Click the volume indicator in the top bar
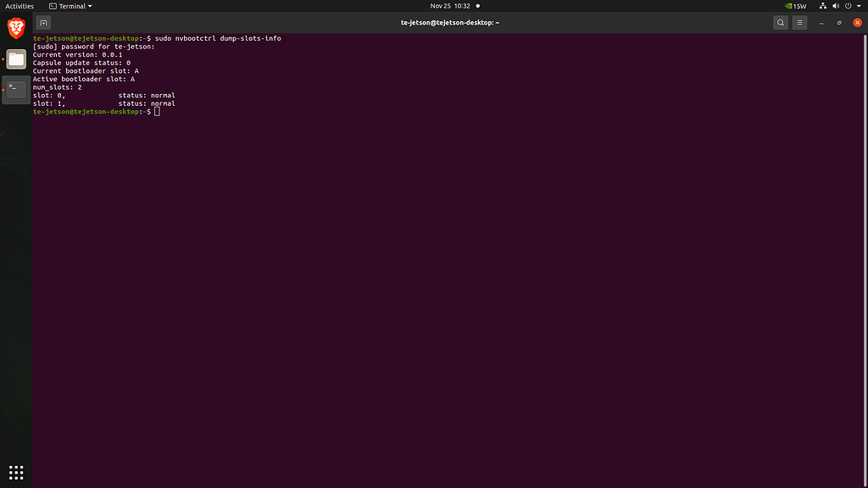Screen dimensions: 868x488 [x=835, y=5]
